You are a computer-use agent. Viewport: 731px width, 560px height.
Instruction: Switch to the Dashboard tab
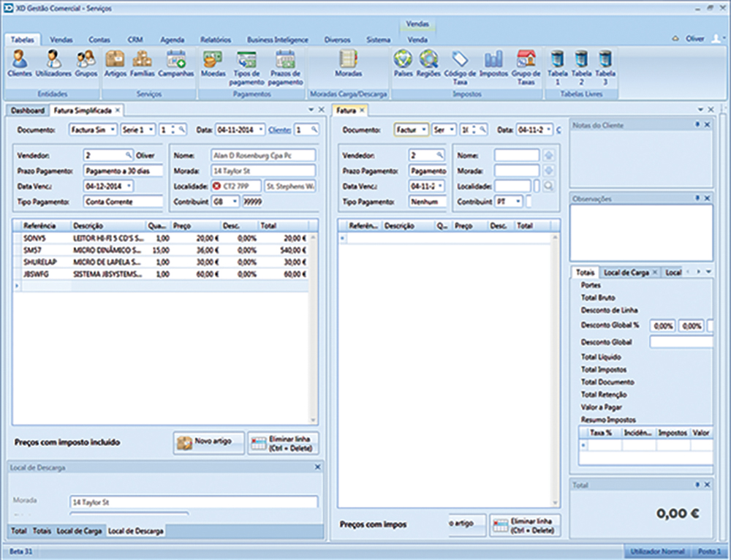pos(27,110)
